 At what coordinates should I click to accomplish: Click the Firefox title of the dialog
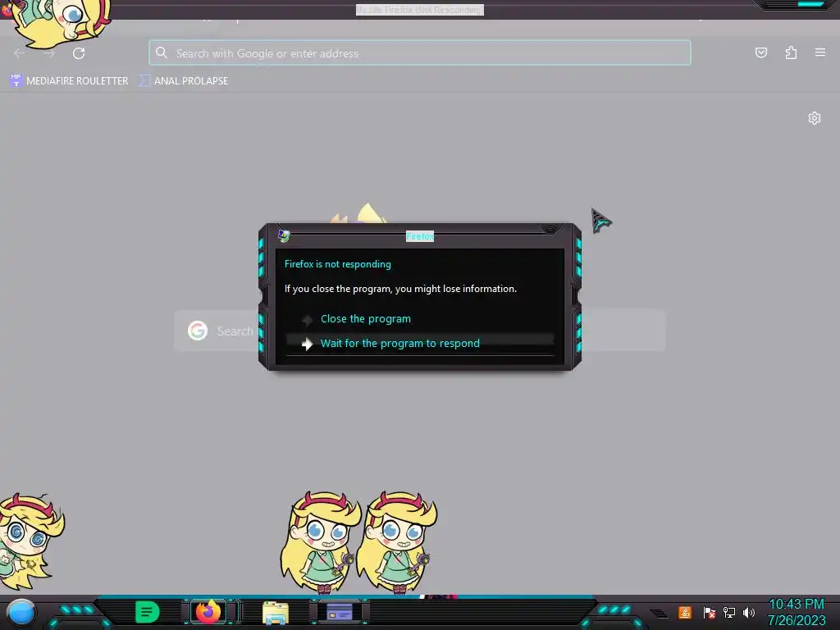[x=420, y=236]
